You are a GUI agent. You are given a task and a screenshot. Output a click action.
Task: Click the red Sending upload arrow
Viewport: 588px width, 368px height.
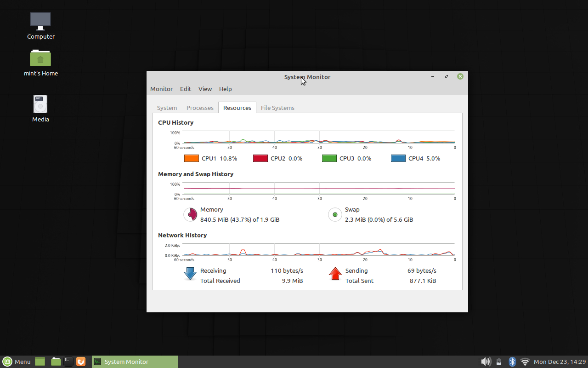tap(335, 274)
